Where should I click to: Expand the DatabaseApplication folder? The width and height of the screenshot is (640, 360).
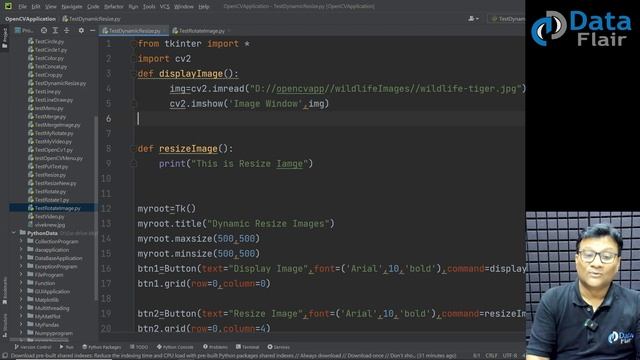point(21,258)
